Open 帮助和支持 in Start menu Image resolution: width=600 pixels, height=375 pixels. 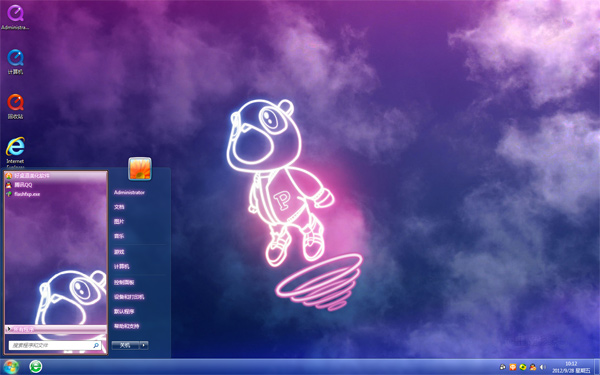tap(126, 326)
